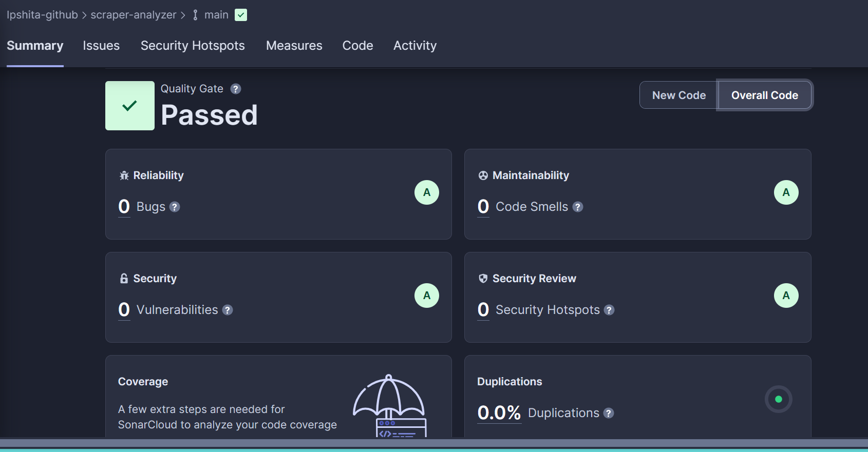Click the Reliability heading
This screenshot has height=452, width=868.
(x=159, y=175)
